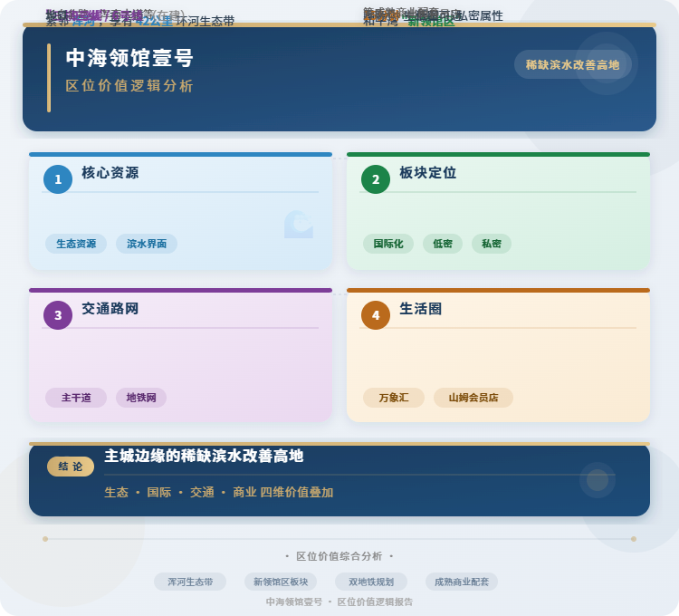The width and height of the screenshot is (679, 616).
Task: Select the 地铁网 tag
Action: click(141, 398)
